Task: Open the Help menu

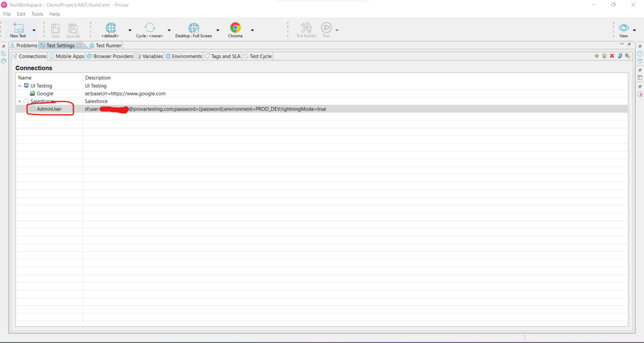Action: (x=55, y=14)
